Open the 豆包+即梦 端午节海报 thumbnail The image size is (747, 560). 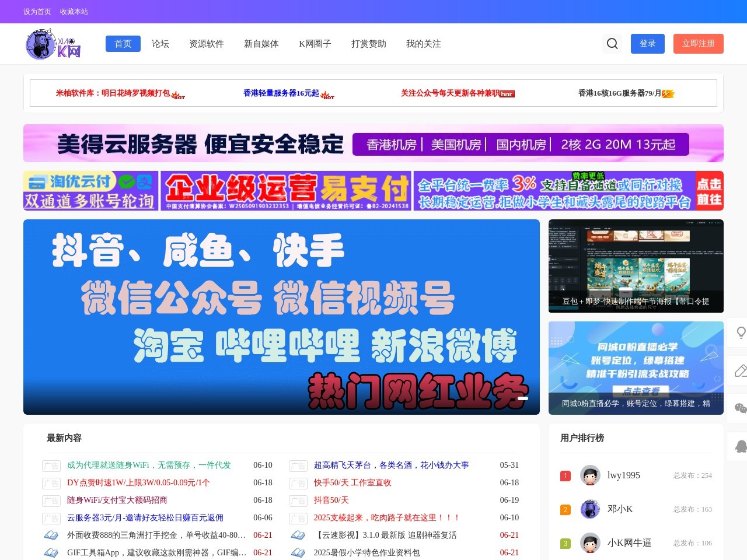[x=636, y=266]
